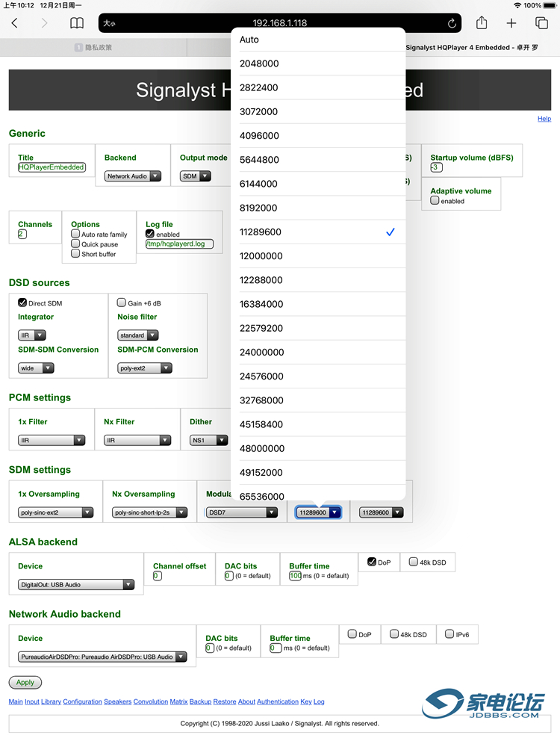Open the Authentication page link
This screenshot has width=560, height=747.
(278, 701)
